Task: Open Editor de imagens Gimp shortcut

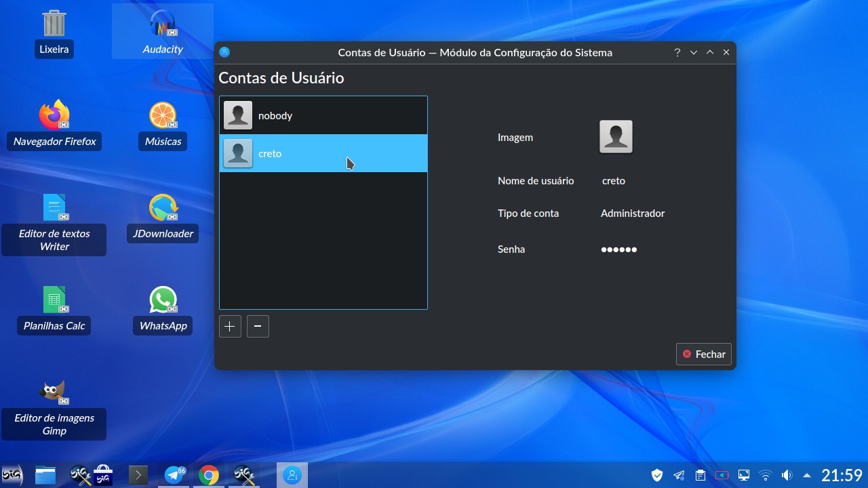Action: click(x=54, y=409)
